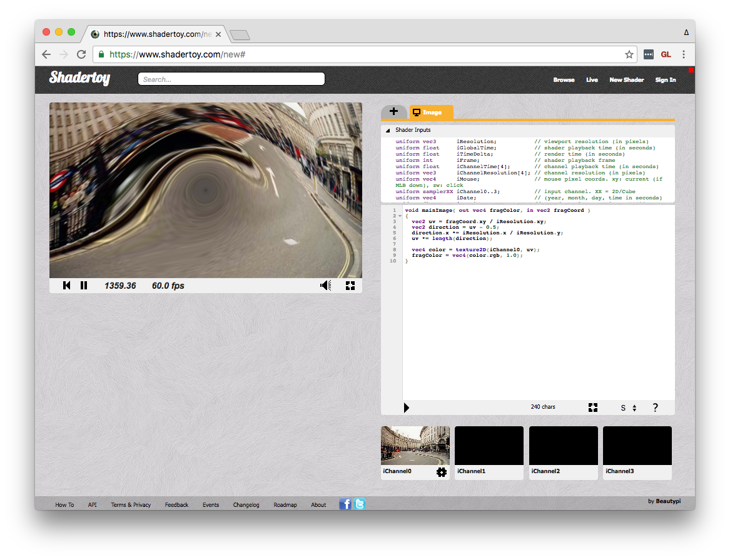Select the iChannel0 texture thumbnail

click(415, 446)
